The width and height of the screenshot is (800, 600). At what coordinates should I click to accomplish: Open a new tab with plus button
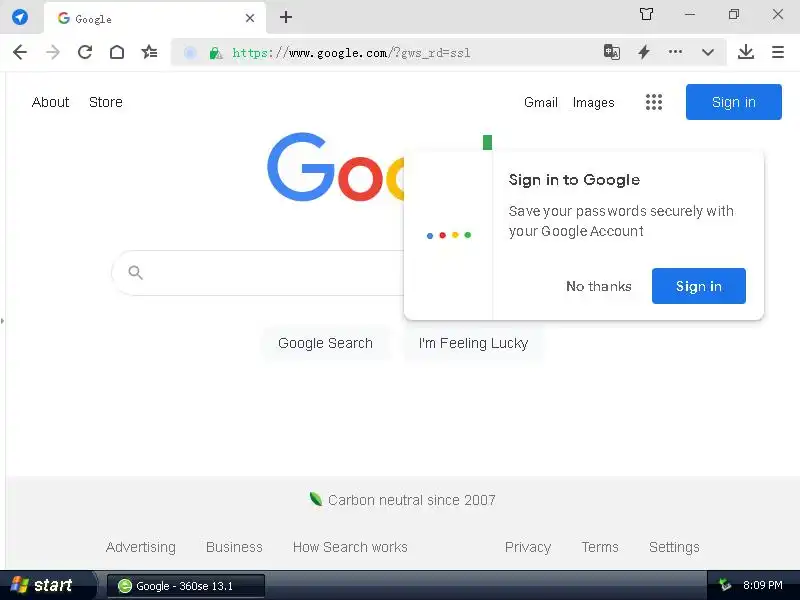(286, 17)
